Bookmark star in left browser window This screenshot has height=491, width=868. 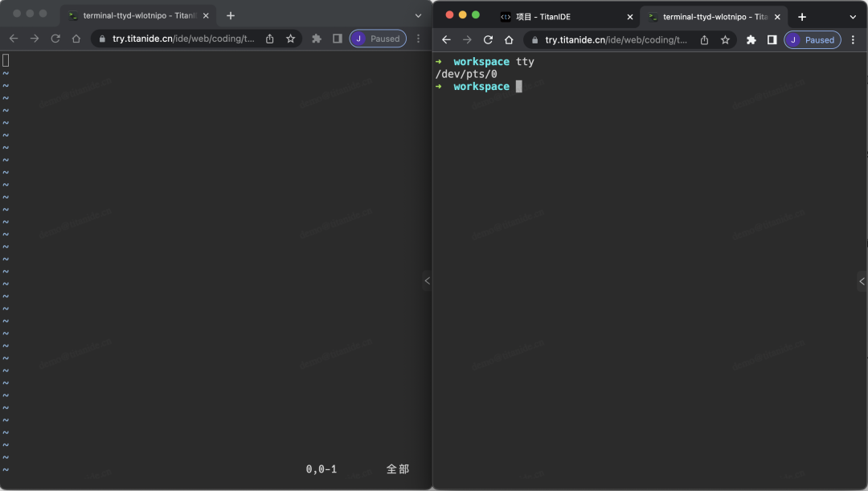coord(291,39)
